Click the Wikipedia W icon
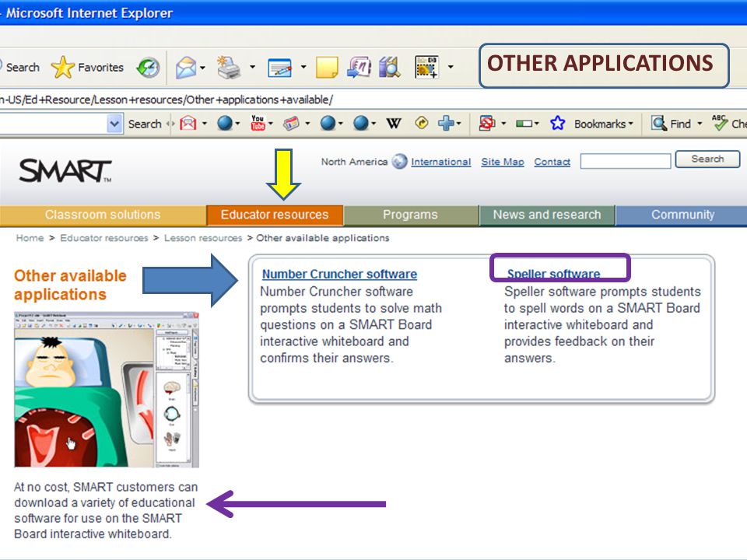The image size is (747, 560). [394, 124]
